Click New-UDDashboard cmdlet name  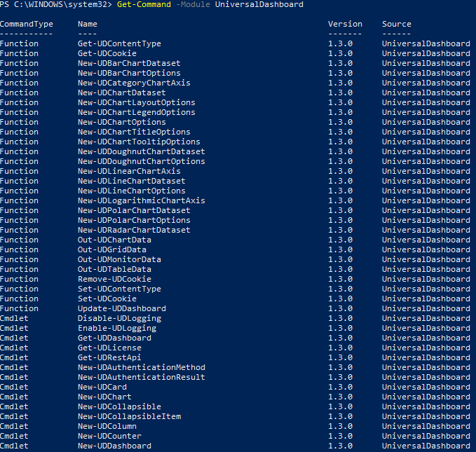tap(114, 446)
